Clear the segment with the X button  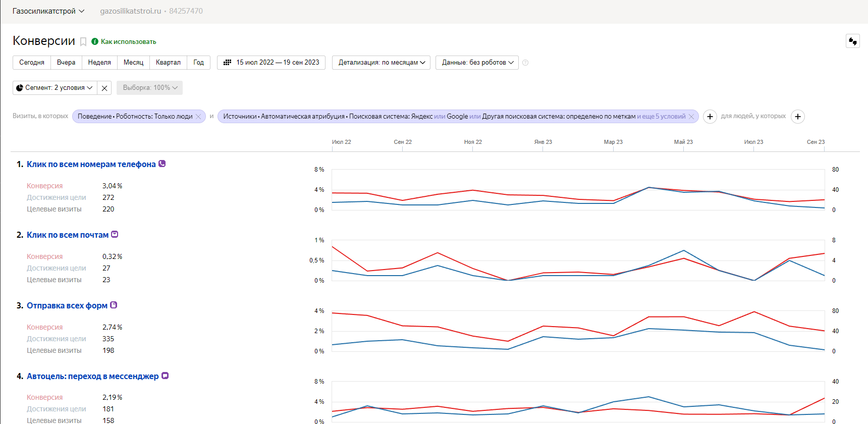click(104, 88)
